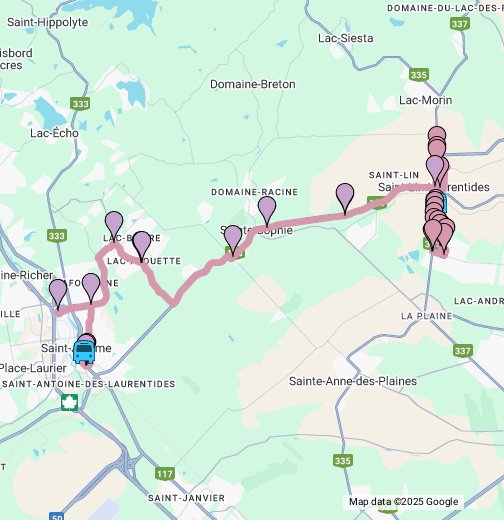504x520 pixels.
Task: Click the route 335 shield near Lac-Siesta
Action: (419, 75)
